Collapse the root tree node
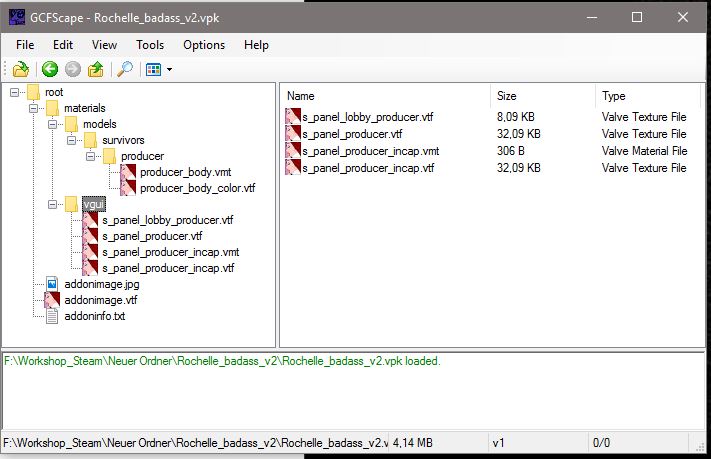Screen dimensions: 711x459 [15, 93]
